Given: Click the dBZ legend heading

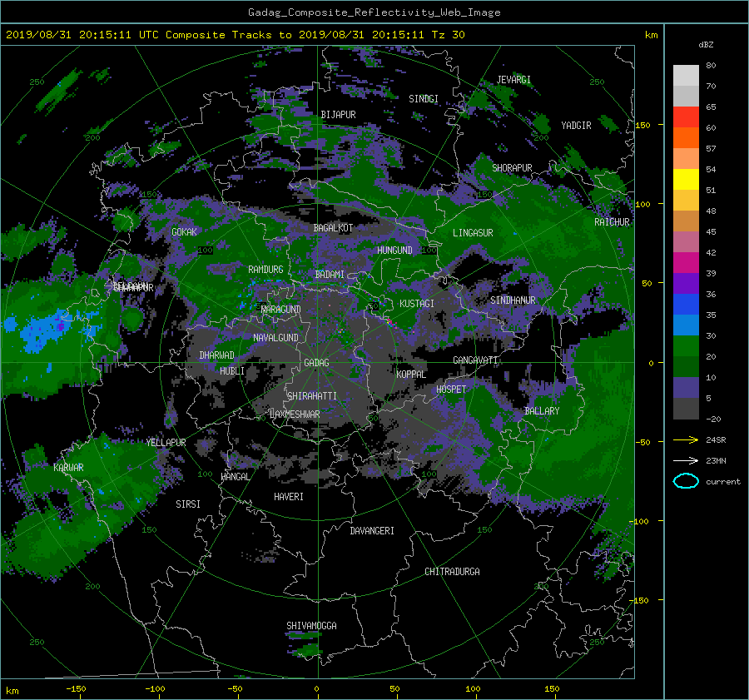Looking at the screenshot, I should (706, 45).
